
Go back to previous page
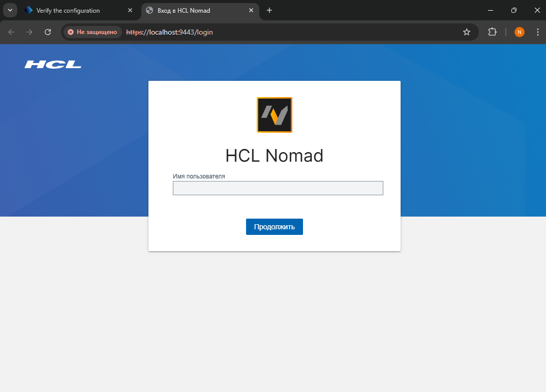[11, 32]
